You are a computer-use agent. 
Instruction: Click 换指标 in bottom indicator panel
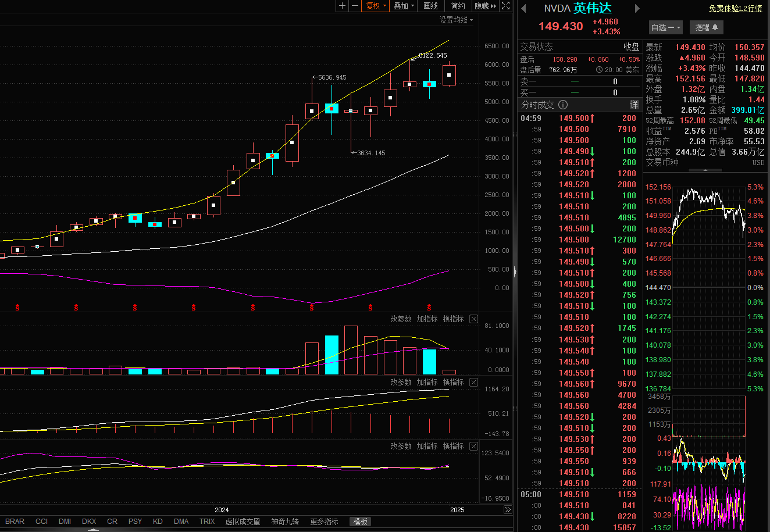point(453,446)
